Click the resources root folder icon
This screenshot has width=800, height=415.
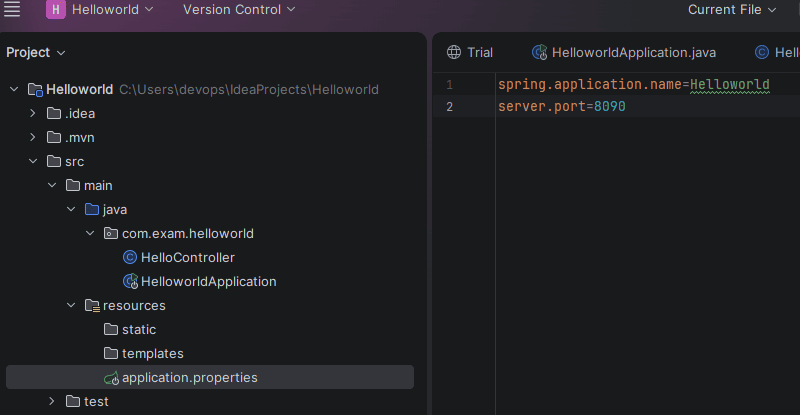(92, 305)
